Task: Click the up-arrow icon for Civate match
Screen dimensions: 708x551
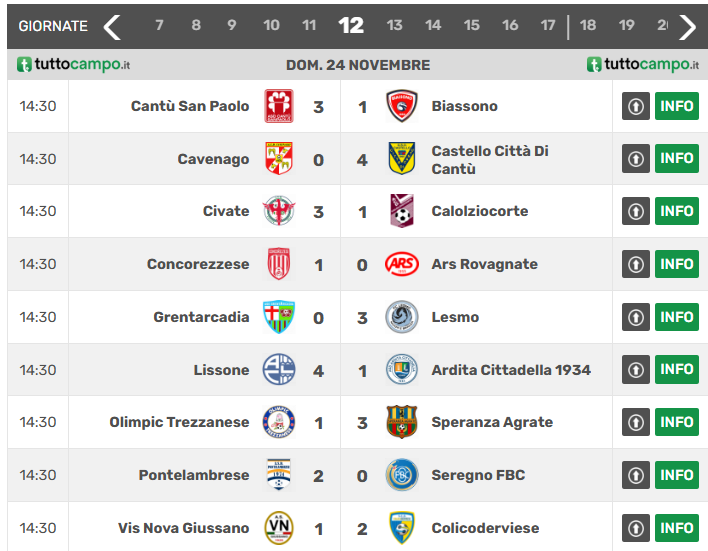Action: 636,211
